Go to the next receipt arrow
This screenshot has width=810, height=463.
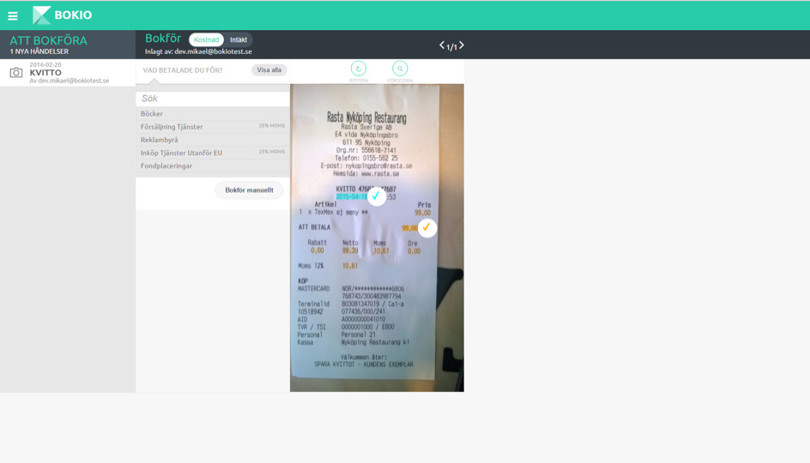[x=461, y=45]
